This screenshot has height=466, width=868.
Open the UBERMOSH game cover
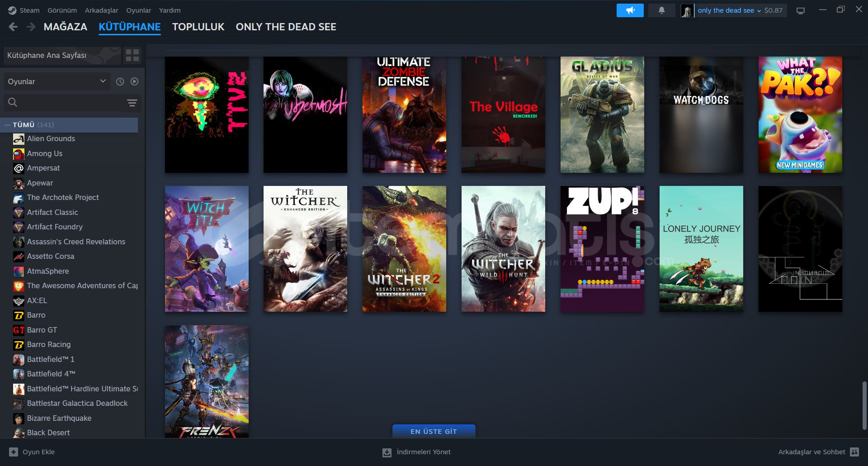305,114
